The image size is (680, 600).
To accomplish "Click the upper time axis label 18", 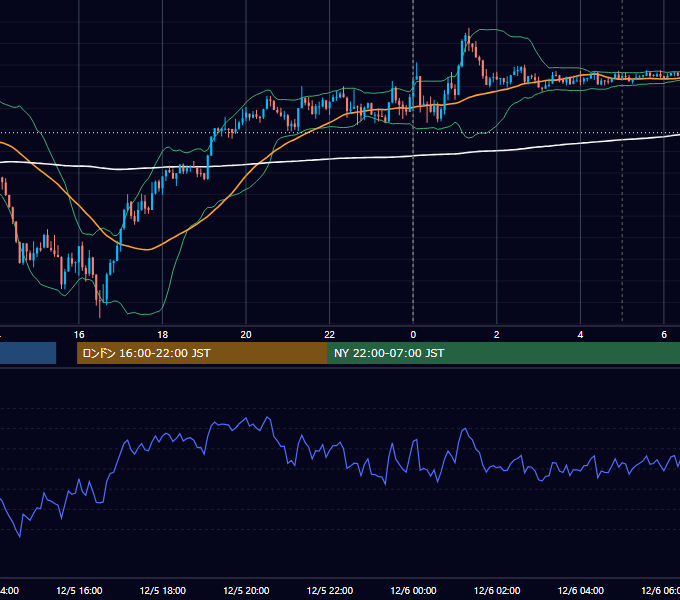I will coord(162,335).
